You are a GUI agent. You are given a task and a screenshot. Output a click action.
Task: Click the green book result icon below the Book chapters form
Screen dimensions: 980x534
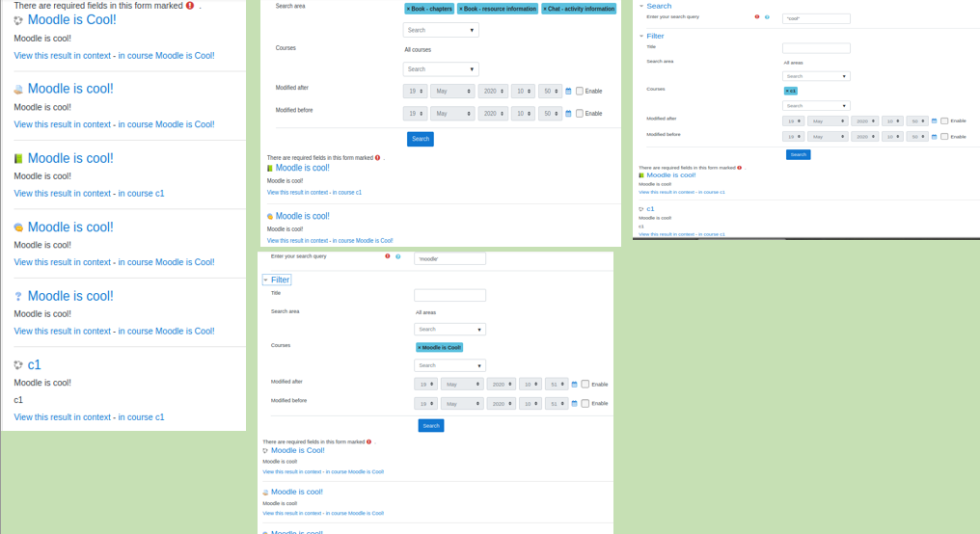click(x=270, y=168)
